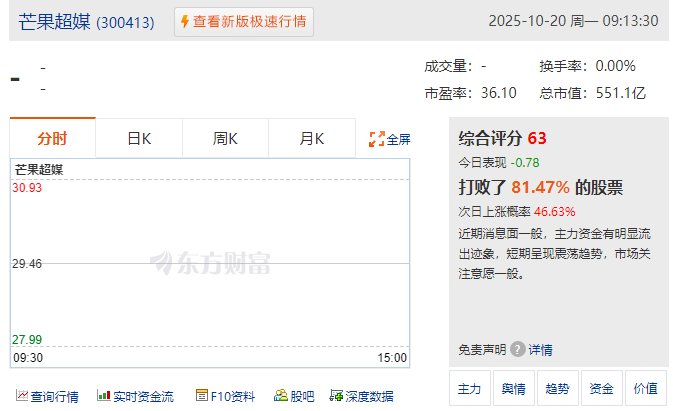Click the lightning bolt icon
This screenshot has width=673, height=411.
[185, 21]
